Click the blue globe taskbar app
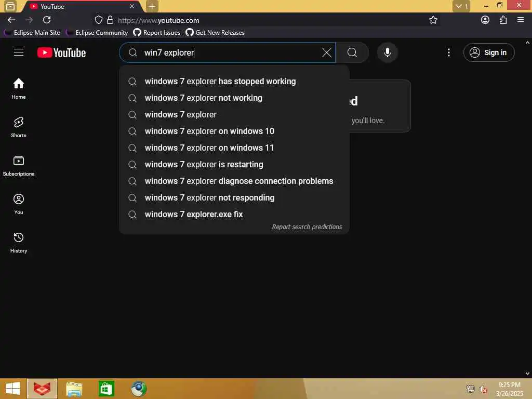 [138, 389]
